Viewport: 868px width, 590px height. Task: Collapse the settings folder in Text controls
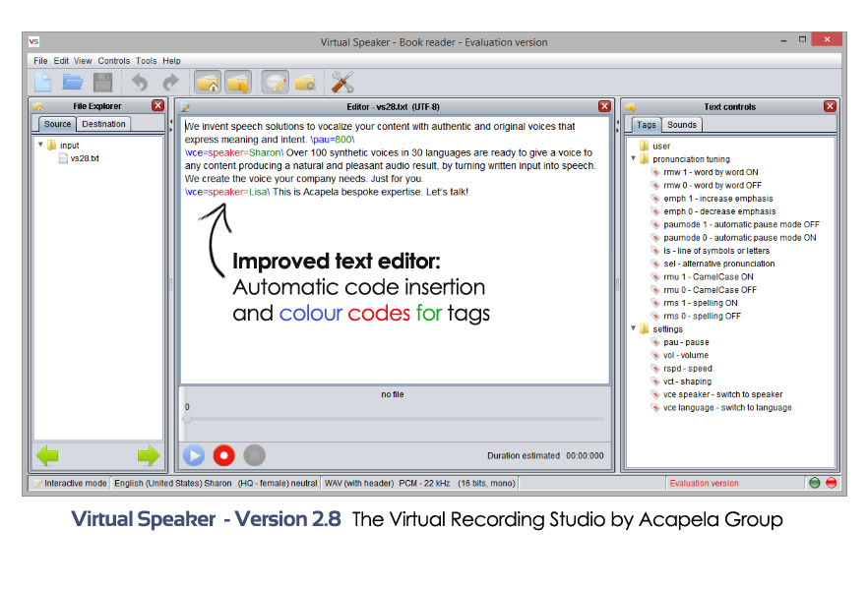pos(634,328)
